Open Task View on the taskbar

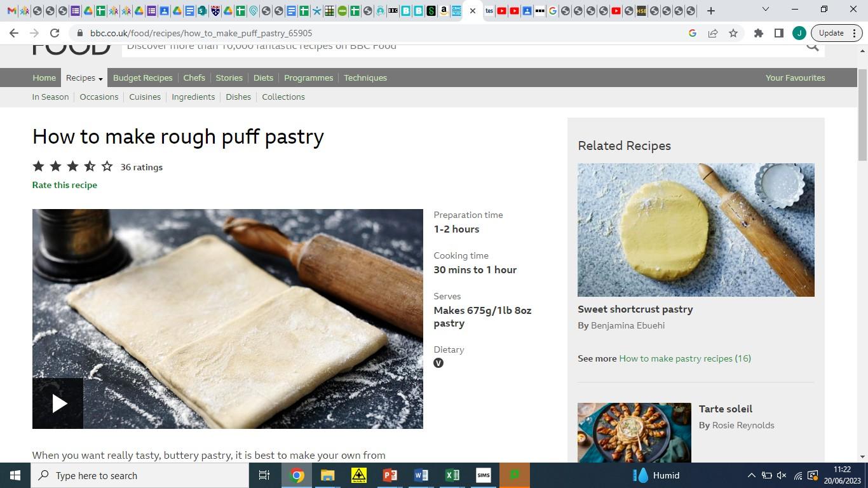click(264, 475)
